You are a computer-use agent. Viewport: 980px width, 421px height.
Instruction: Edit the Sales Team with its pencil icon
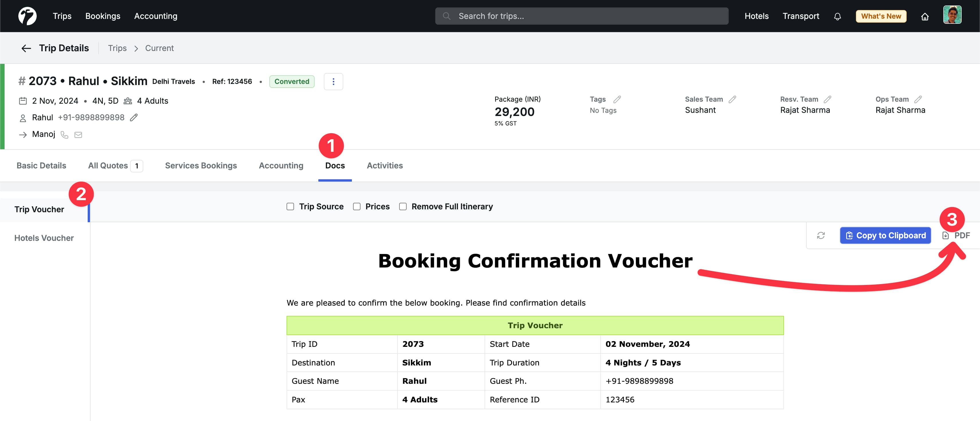click(732, 99)
